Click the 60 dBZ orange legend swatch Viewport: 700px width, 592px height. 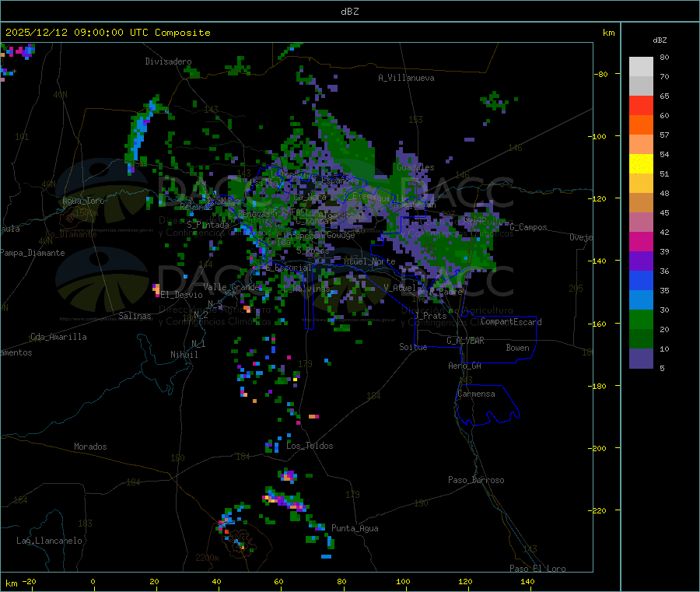641,125
